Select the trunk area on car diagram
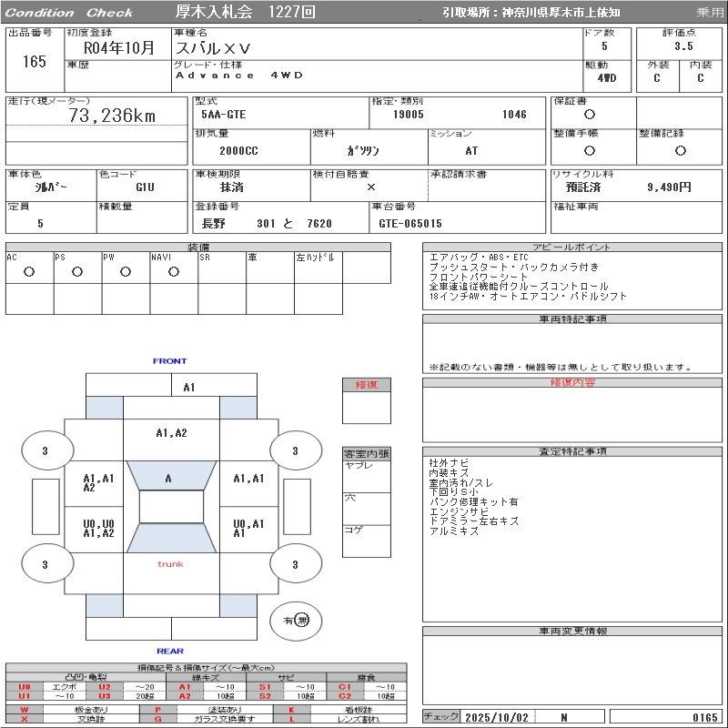 pyautogui.click(x=170, y=564)
